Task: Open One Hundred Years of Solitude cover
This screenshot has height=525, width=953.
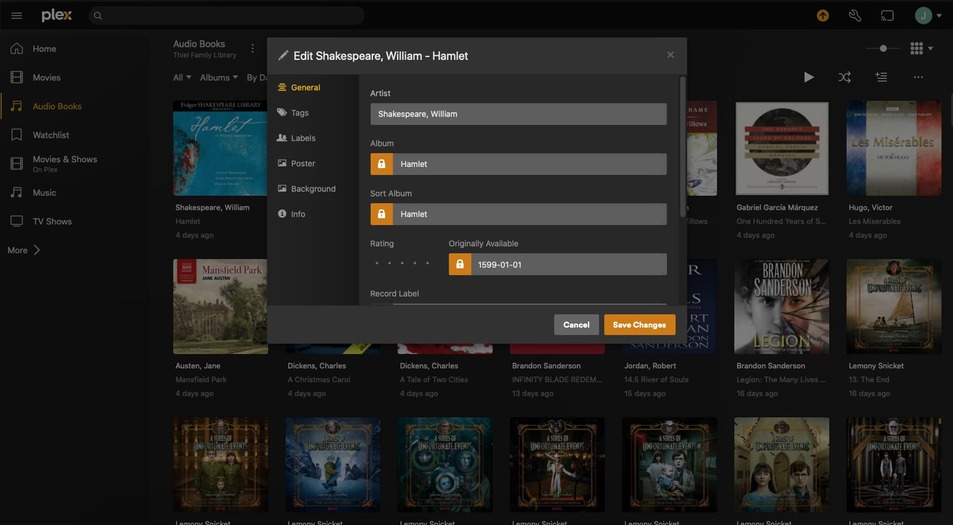Action: pyautogui.click(x=782, y=148)
